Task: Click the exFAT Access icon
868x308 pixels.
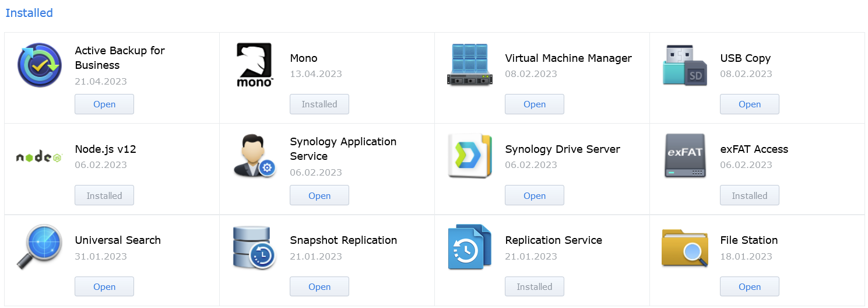Action: point(685,156)
